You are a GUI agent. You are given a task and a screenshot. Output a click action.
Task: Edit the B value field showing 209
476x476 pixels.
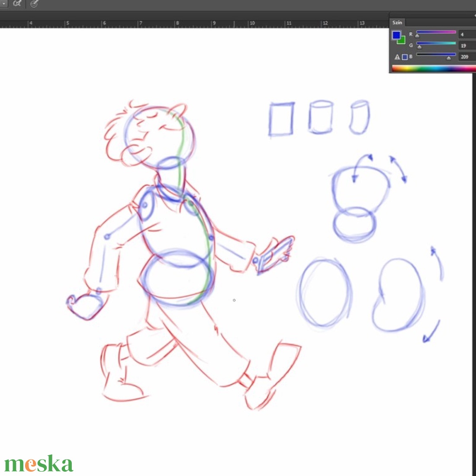coord(467,57)
